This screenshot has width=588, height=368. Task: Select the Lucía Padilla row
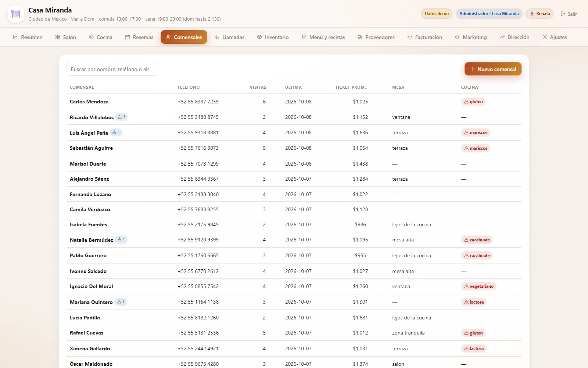pos(294,318)
